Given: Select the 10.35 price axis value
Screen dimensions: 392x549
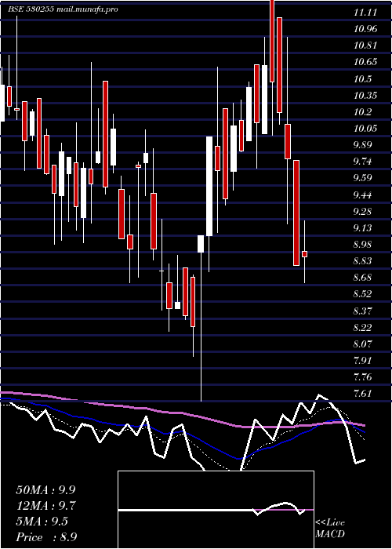Looking at the screenshot, I should point(365,96).
